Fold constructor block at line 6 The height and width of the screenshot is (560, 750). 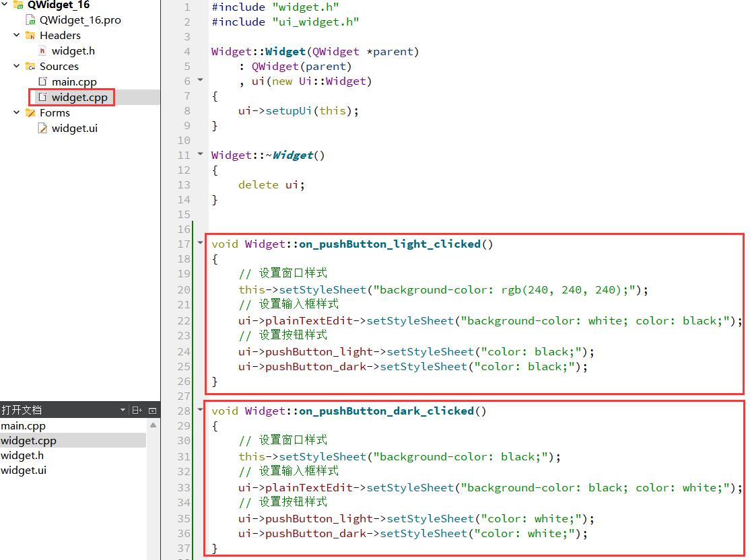coord(201,80)
